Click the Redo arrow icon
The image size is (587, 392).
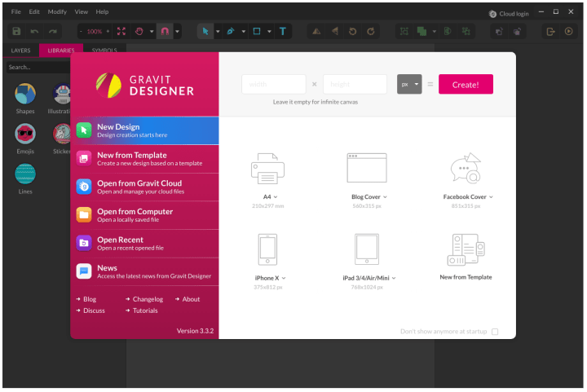pos(53,32)
